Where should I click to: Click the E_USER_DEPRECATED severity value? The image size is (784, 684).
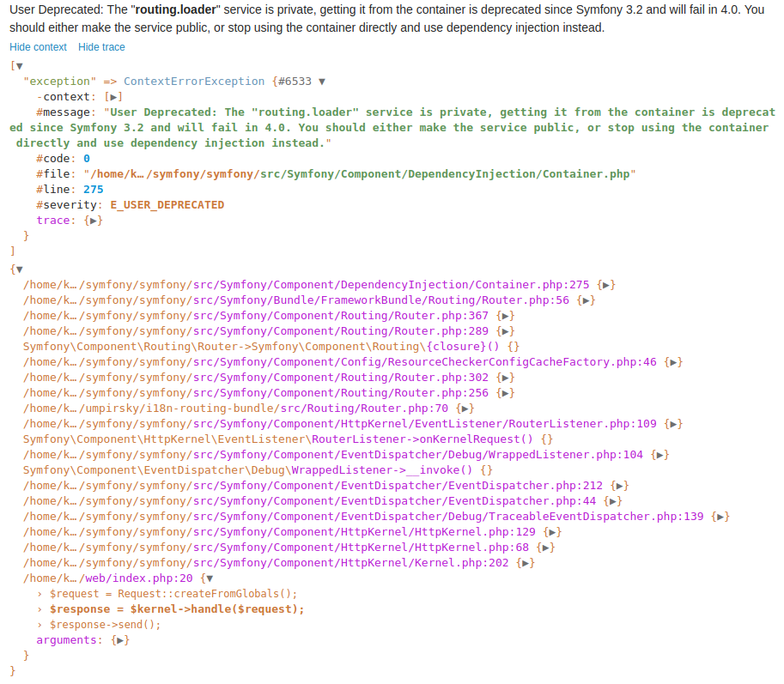click(x=167, y=205)
